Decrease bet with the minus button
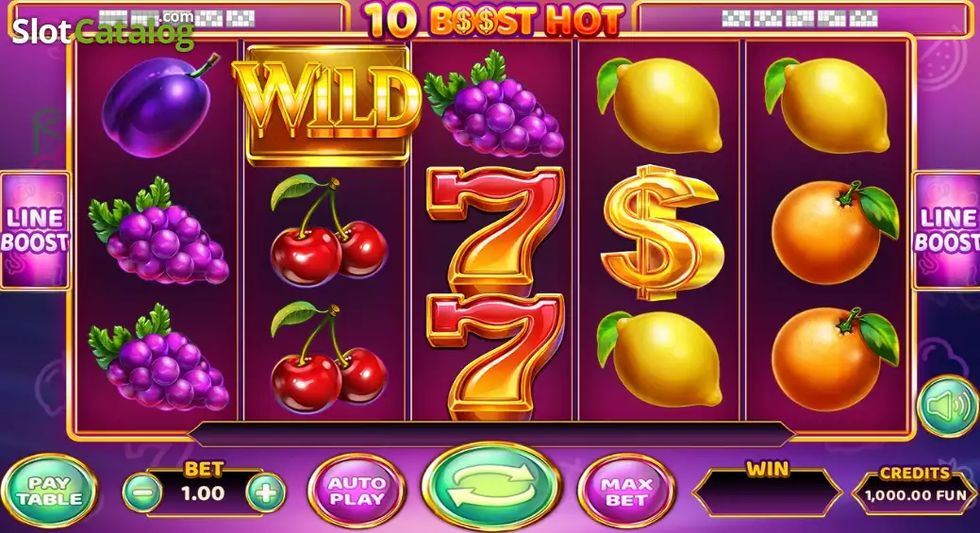 (143, 493)
